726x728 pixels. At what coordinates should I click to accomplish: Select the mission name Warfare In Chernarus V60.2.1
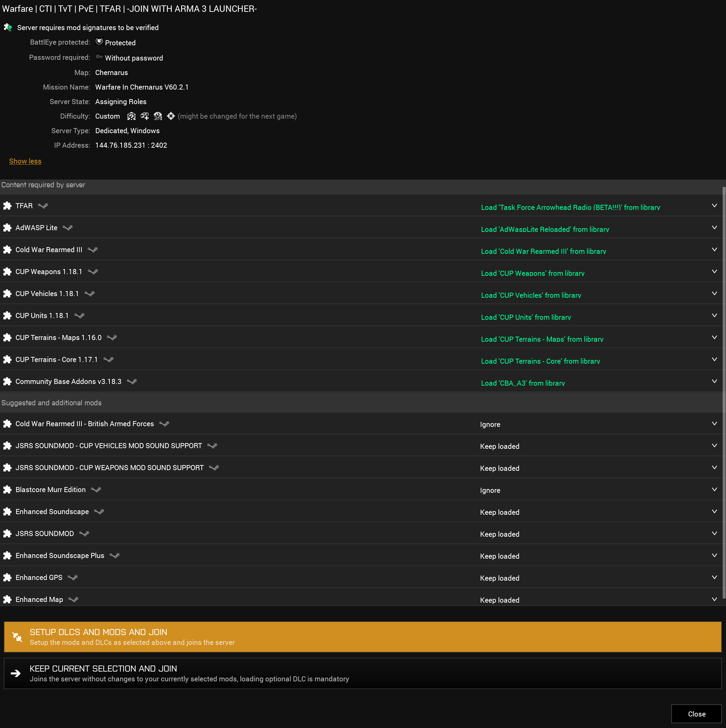(142, 87)
